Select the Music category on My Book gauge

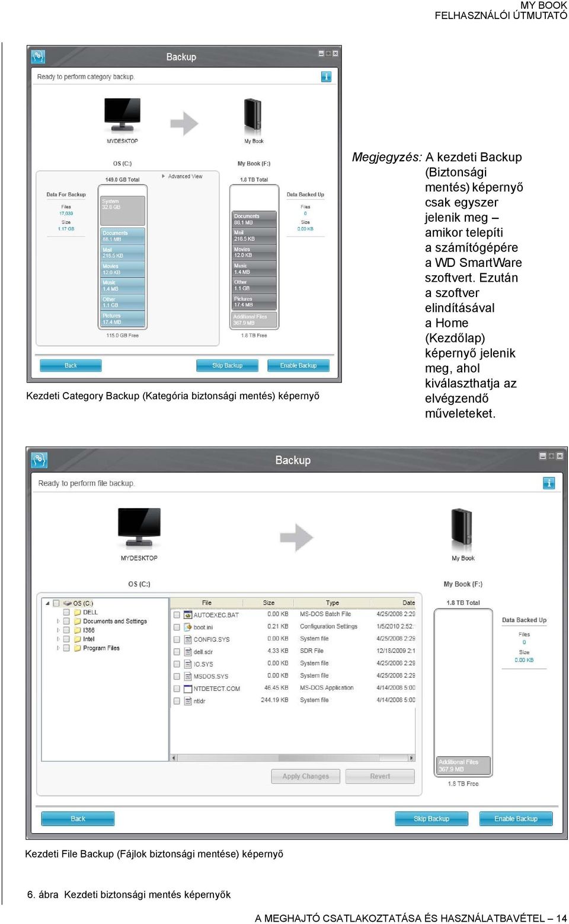click(x=254, y=269)
